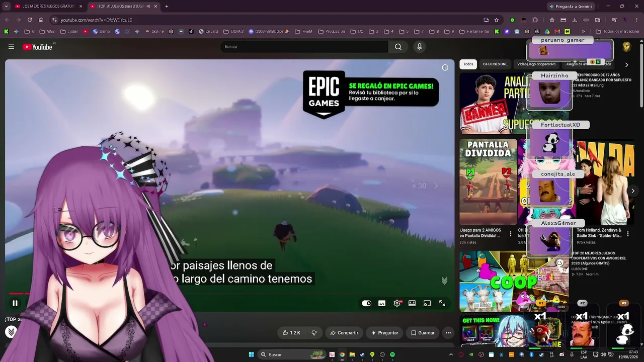
Task: Open the ULISES ONE channel link
Action: click(579, 269)
